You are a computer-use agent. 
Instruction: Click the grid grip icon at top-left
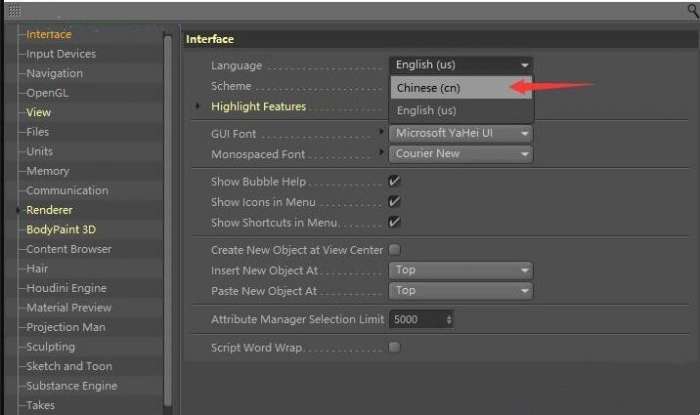pyautogui.click(x=15, y=10)
